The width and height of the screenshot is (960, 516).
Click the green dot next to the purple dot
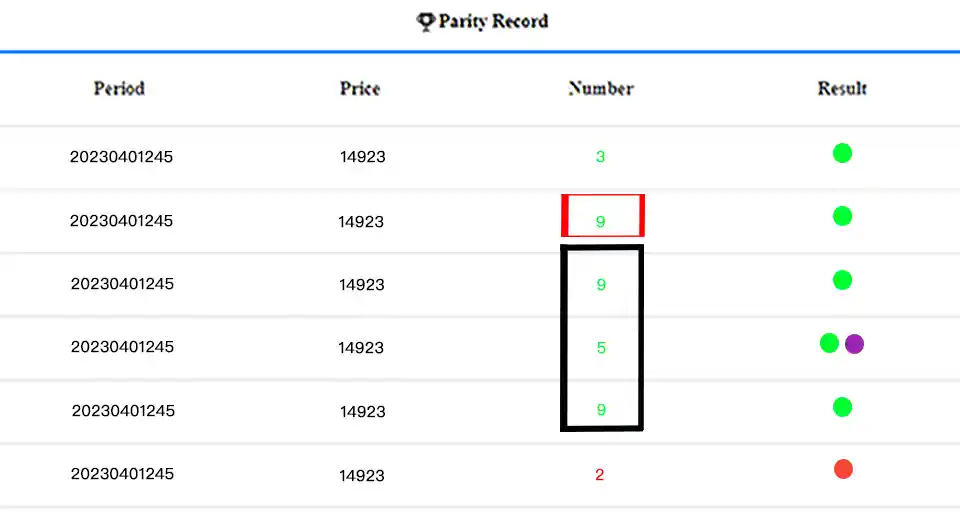pyautogui.click(x=829, y=344)
